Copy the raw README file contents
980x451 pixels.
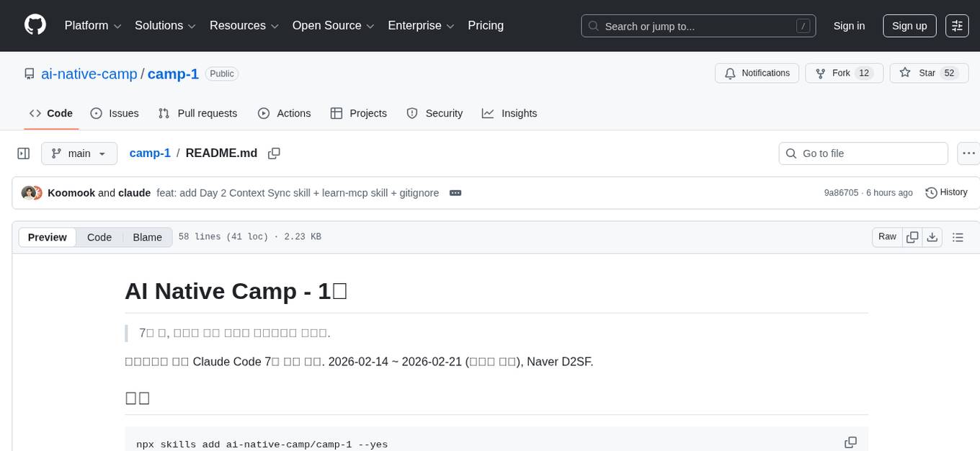tap(912, 236)
